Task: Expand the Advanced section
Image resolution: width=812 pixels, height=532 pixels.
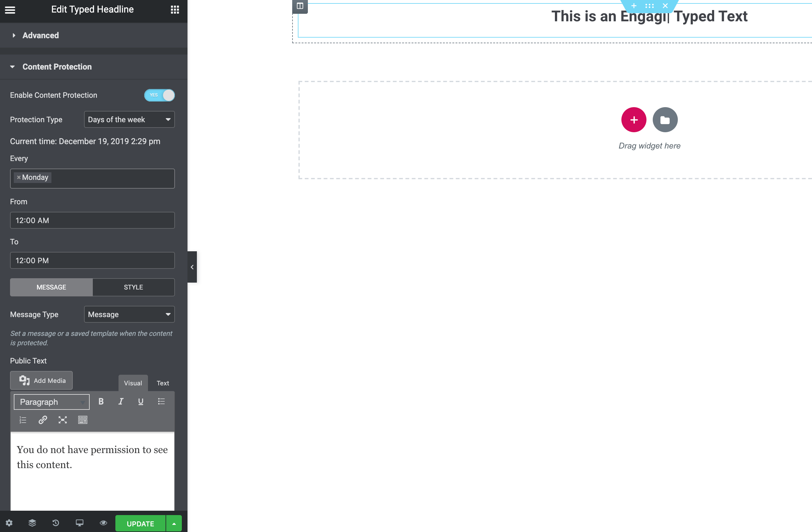Action: point(41,35)
